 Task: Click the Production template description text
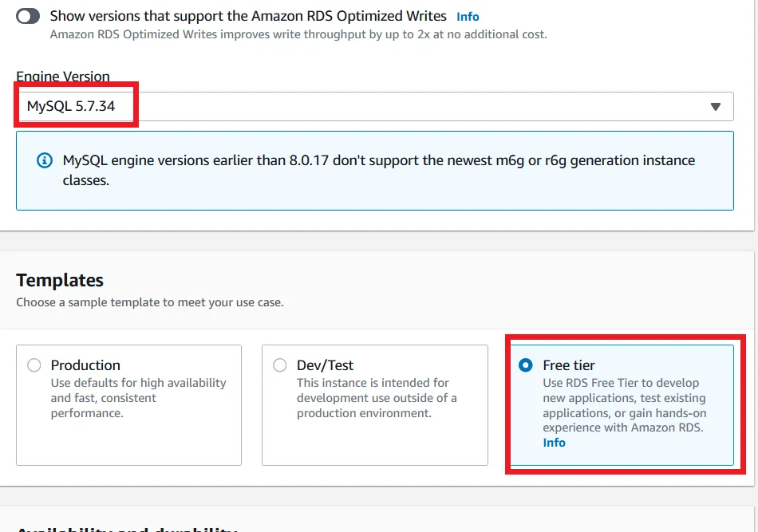click(x=138, y=398)
